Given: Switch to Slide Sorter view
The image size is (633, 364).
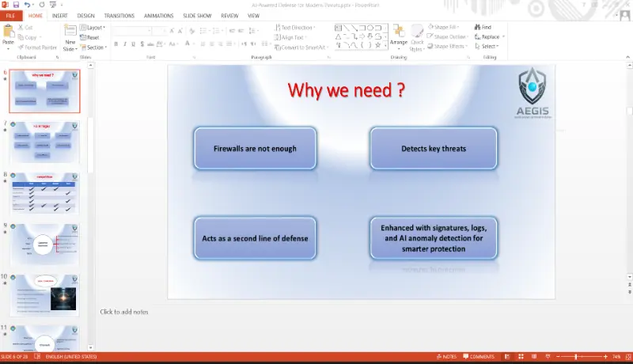Looking at the screenshot, I should (x=521, y=357).
